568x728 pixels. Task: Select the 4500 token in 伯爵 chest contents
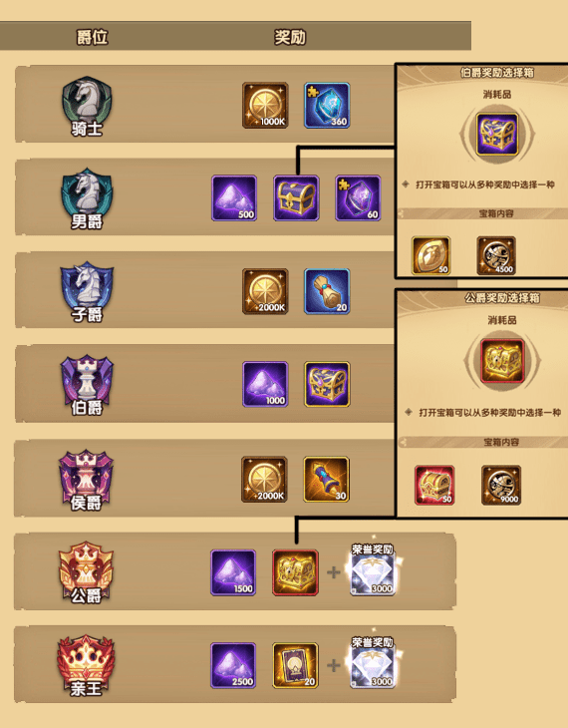tap(496, 255)
